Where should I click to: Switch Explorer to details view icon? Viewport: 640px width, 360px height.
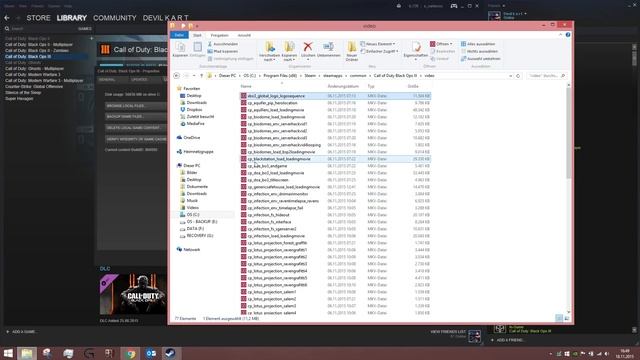pos(559,318)
